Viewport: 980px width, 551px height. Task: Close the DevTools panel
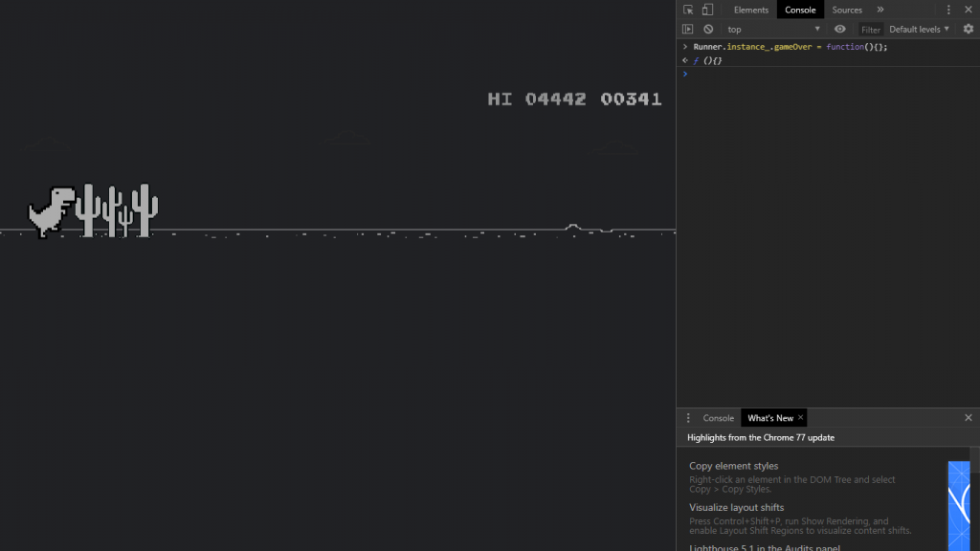pos(969,10)
